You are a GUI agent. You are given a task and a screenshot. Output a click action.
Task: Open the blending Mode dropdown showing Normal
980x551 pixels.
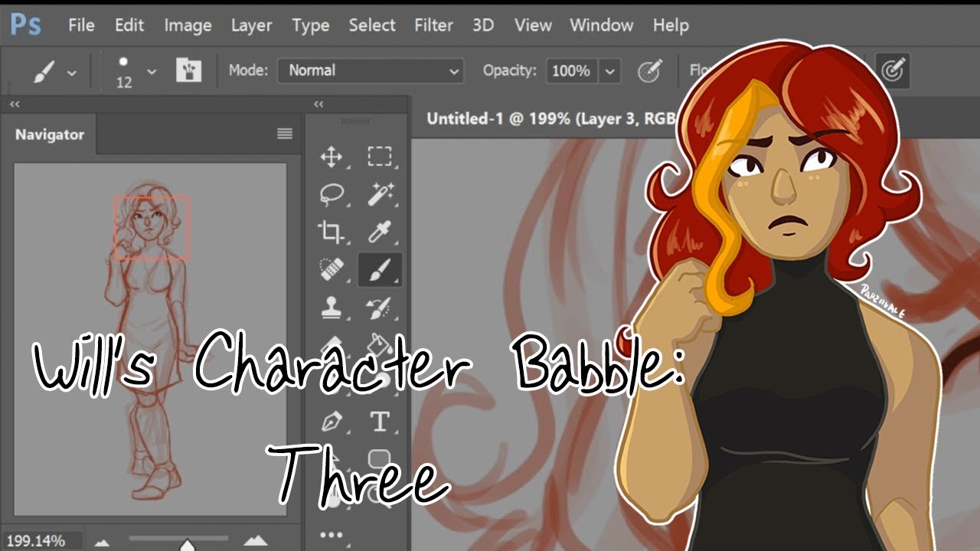click(371, 70)
